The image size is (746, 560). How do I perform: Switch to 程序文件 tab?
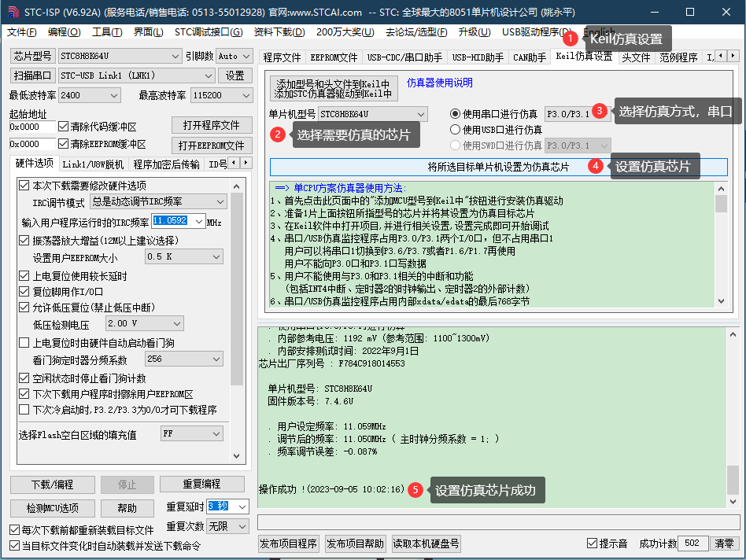click(x=283, y=57)
